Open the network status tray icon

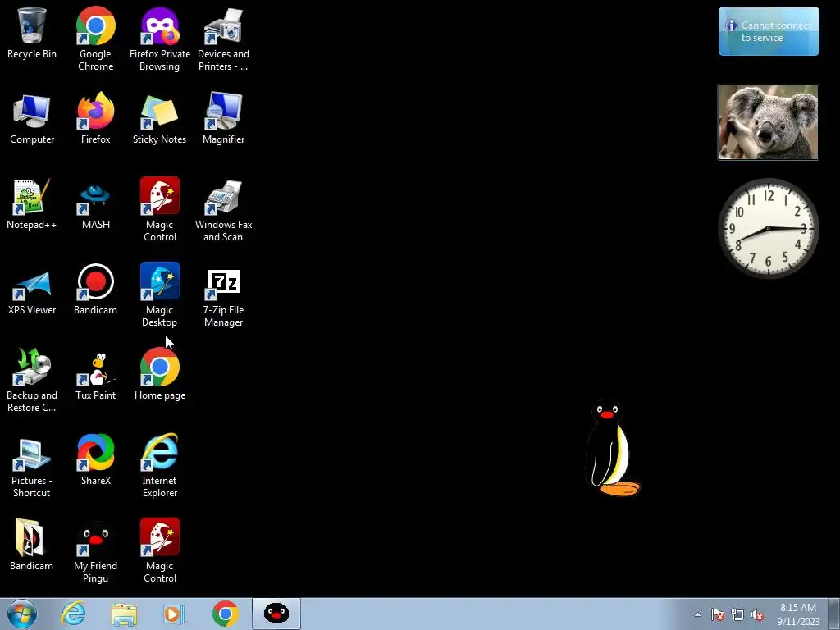[x=737, y=614]
